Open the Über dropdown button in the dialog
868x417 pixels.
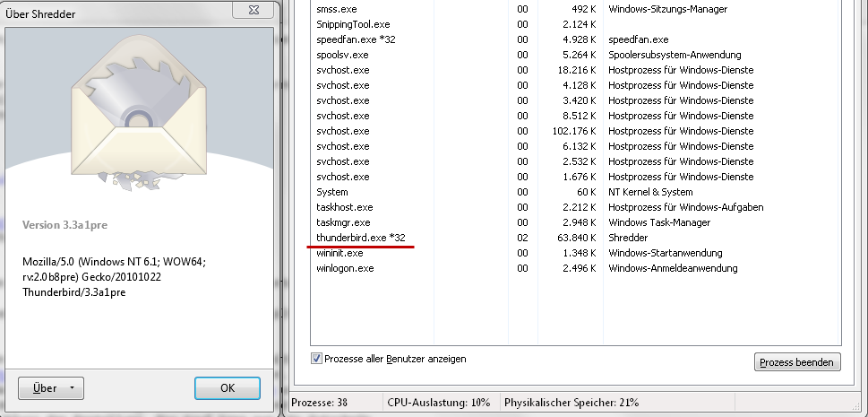[x=51, y=388]
